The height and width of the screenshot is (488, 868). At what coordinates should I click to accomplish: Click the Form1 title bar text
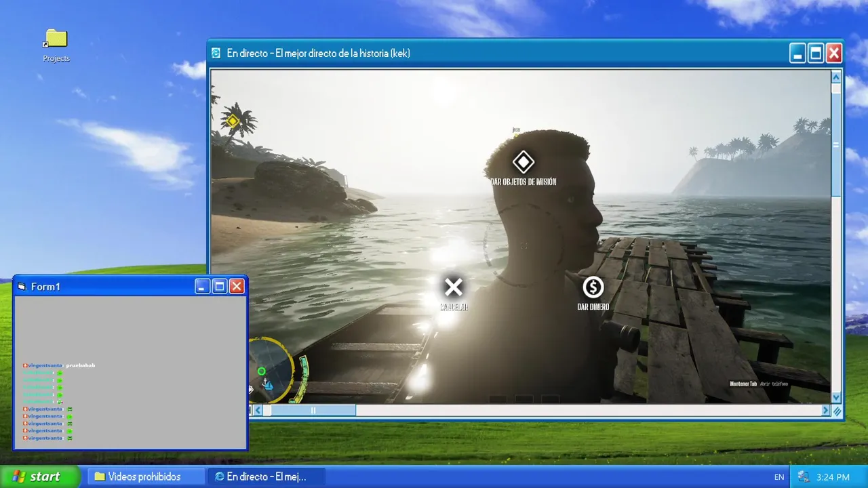point(45,287)
